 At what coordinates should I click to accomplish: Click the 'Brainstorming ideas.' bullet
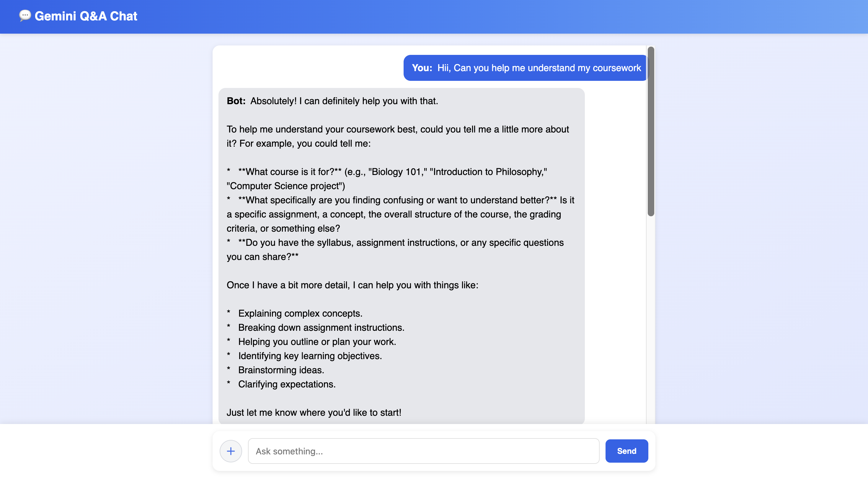281,370
